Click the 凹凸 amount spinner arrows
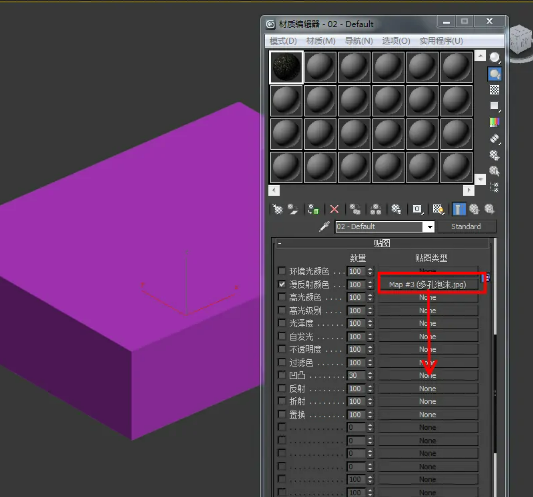Viewport: 533px width, 497px height. 370,375
